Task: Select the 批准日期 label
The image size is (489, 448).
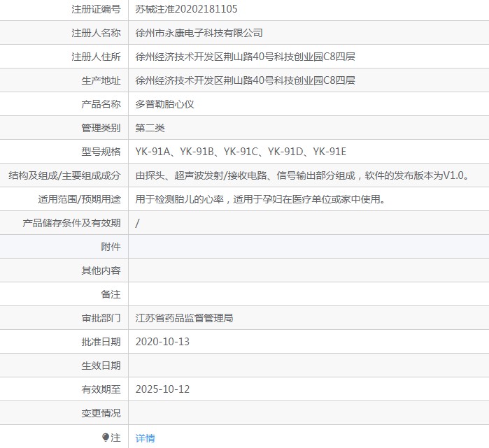Action: pos(101,342)
